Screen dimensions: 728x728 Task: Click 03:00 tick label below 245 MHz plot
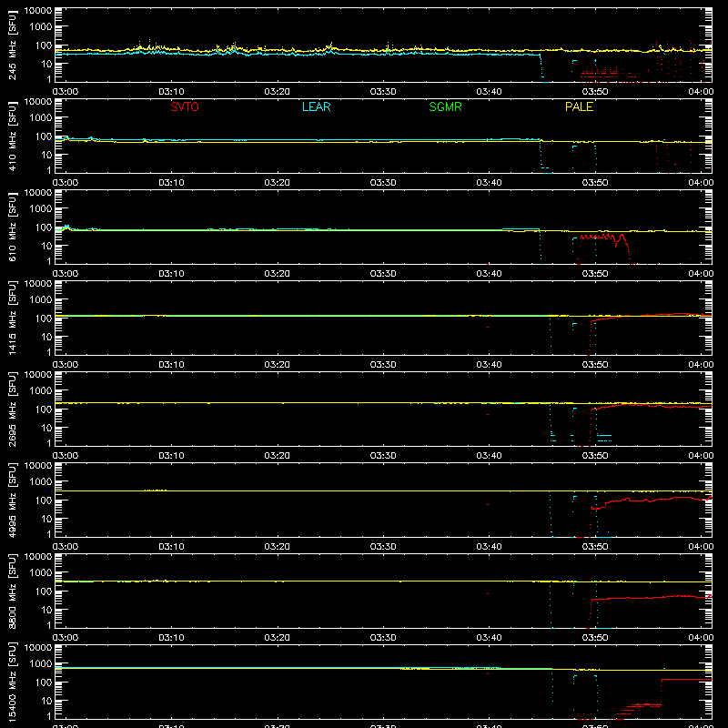(x=65, y=92)
